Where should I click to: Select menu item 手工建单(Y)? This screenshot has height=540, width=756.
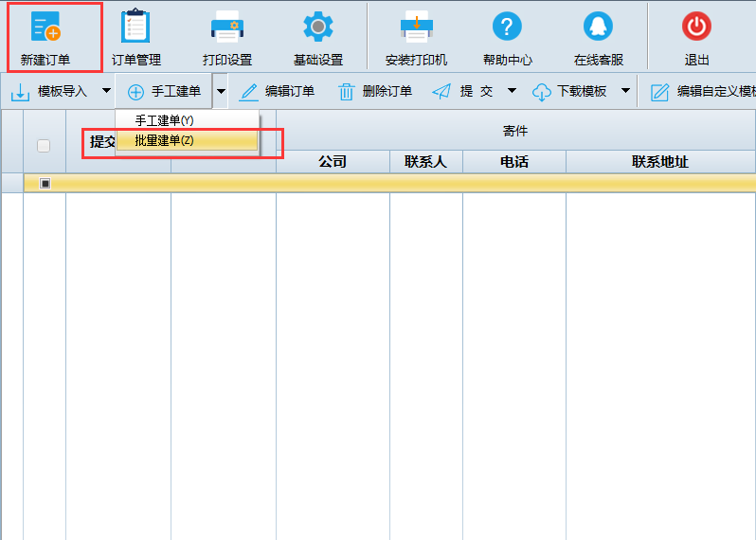(x=187, y=120)
